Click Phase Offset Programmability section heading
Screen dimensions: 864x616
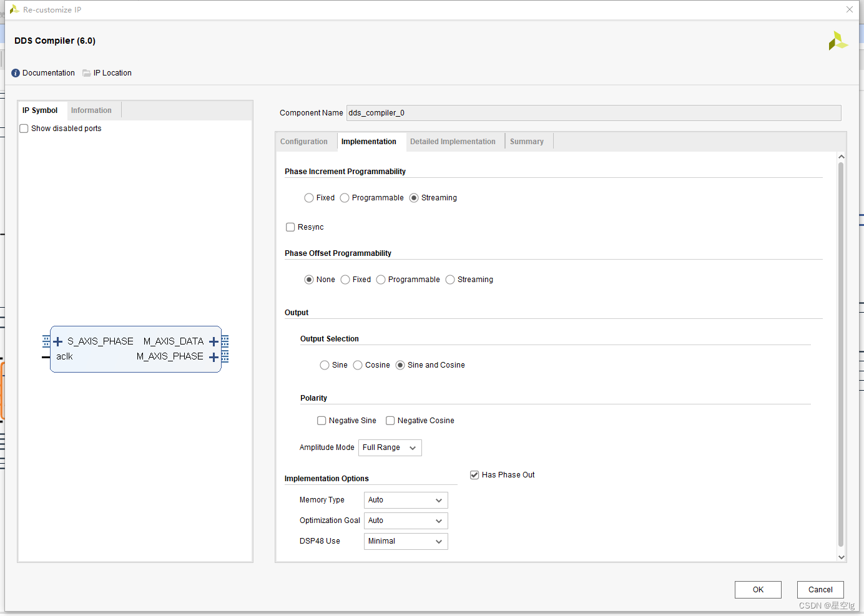(x=338, y=253)
